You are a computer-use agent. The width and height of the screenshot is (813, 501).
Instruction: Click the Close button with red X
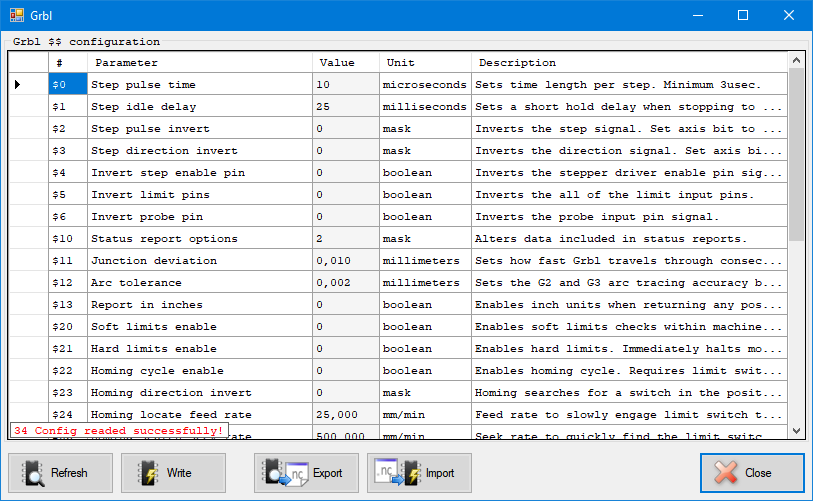pyautogui.click(x=752, y=473)
